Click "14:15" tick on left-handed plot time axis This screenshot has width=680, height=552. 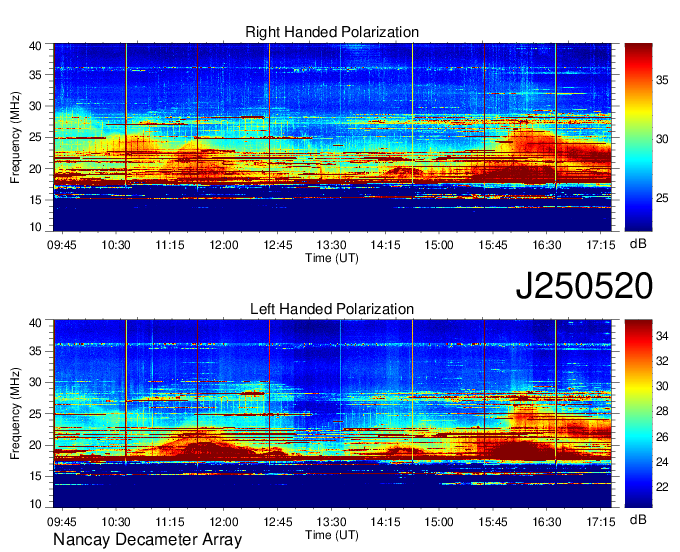pos(386,522)
